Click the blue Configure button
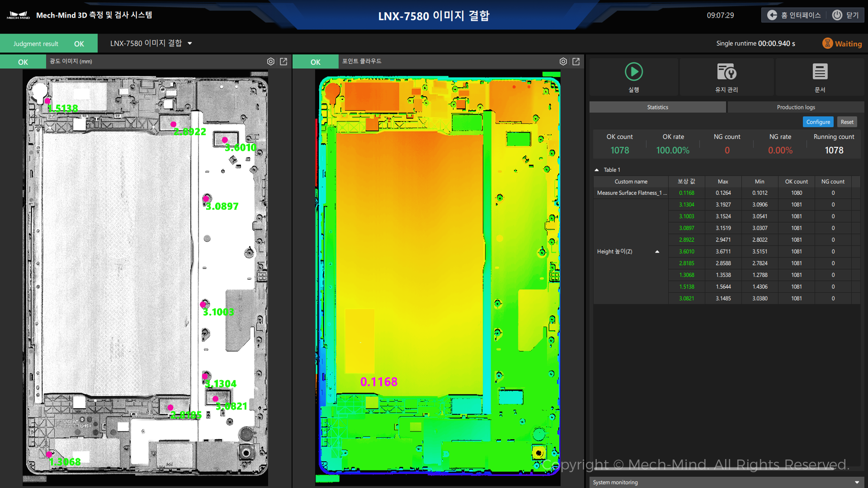Screen dimensions: 868x488 tap(818, 122)
